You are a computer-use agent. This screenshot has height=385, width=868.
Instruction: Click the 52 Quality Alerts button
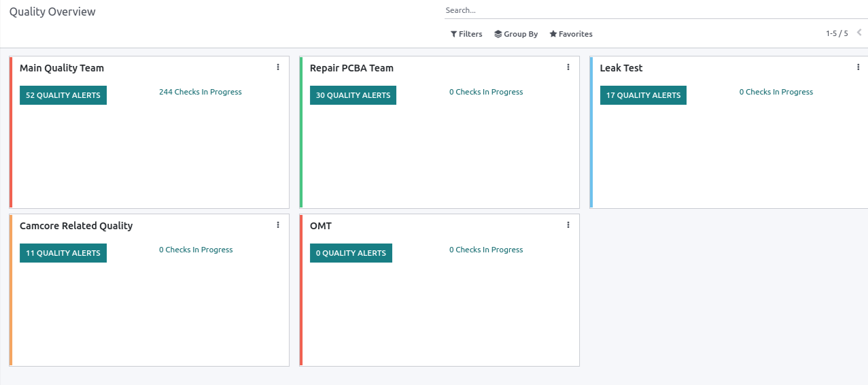click(x=63, y=95)
